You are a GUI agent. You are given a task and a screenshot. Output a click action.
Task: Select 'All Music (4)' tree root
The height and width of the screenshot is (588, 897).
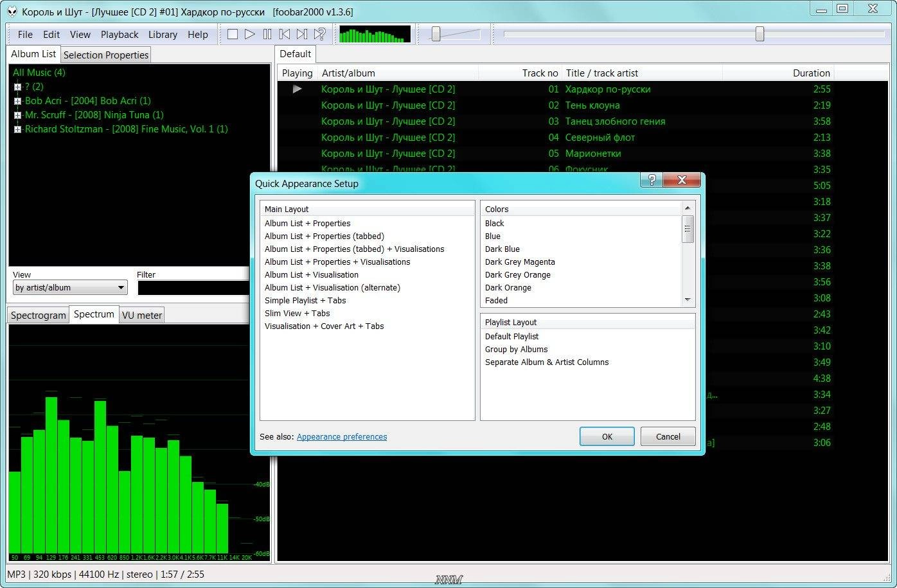pos(39,73)
